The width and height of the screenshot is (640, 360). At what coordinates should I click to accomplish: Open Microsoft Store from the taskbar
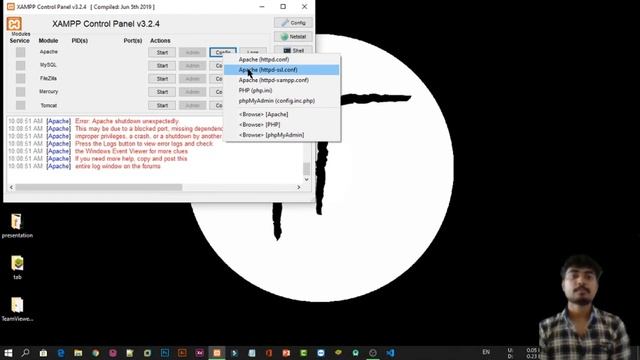[43, 353]
